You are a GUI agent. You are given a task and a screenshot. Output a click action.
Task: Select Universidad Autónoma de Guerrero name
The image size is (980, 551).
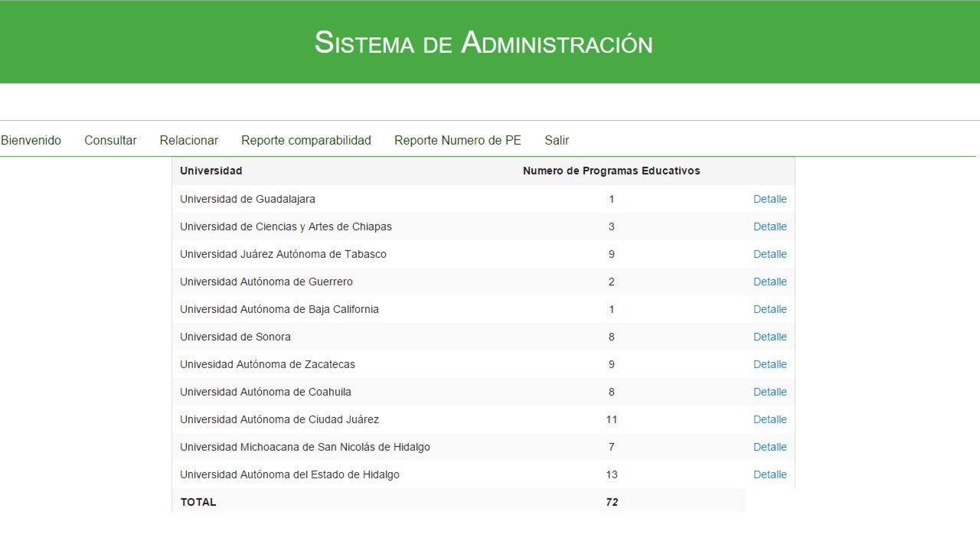click(x=266, y=282)
